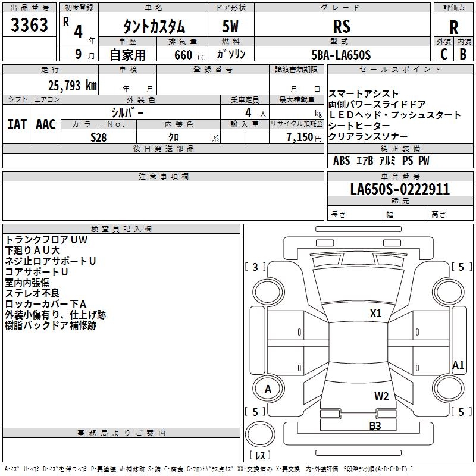Click the X1 damage marker on the car diagram
The image size is (476, 476).
coord(375,314)
